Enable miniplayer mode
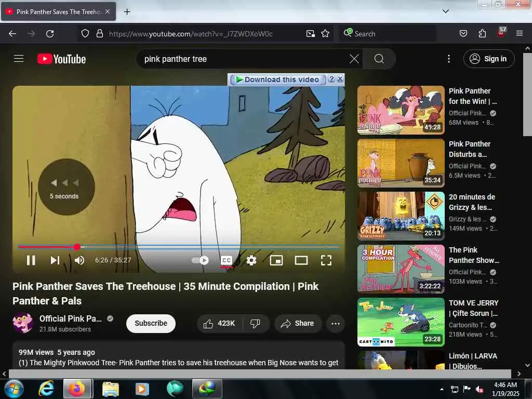This screenshot has height=399, width=532. [276, 260]
